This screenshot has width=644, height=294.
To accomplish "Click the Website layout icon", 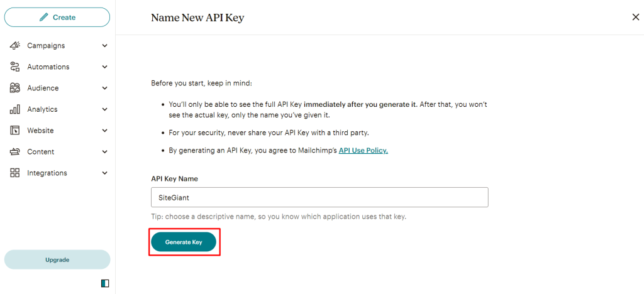I will 15,131.
